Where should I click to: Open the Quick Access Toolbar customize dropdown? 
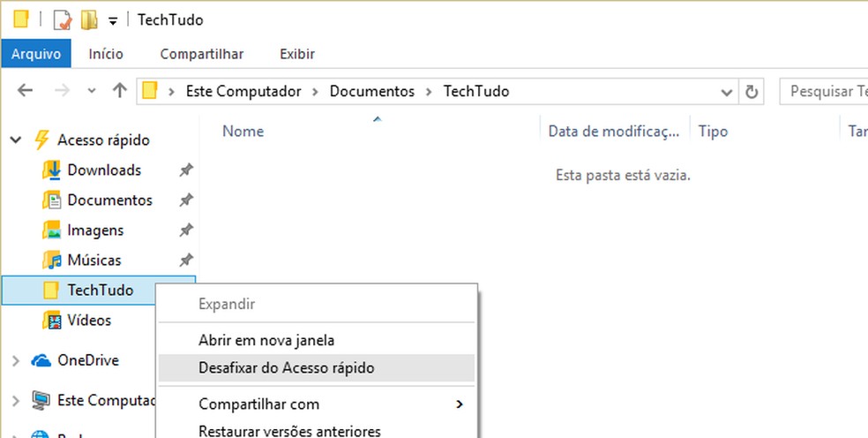tap(112, 19)
